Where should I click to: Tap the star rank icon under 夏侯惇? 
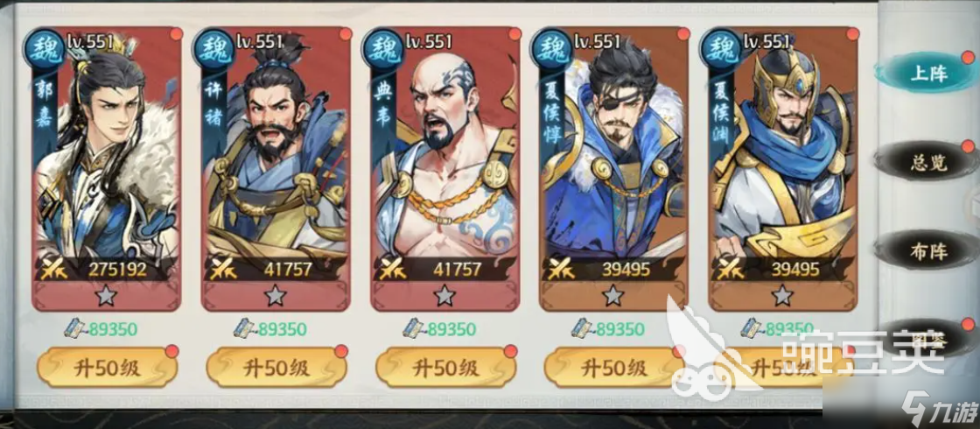[x=613, y=294]
